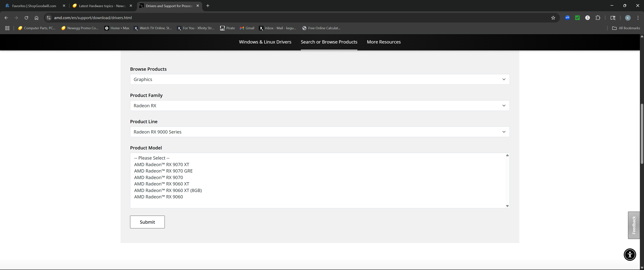The width and height of the screenshot is (644, 270).
Task: Bookmark this page with star icon
Action: point(553,18)
